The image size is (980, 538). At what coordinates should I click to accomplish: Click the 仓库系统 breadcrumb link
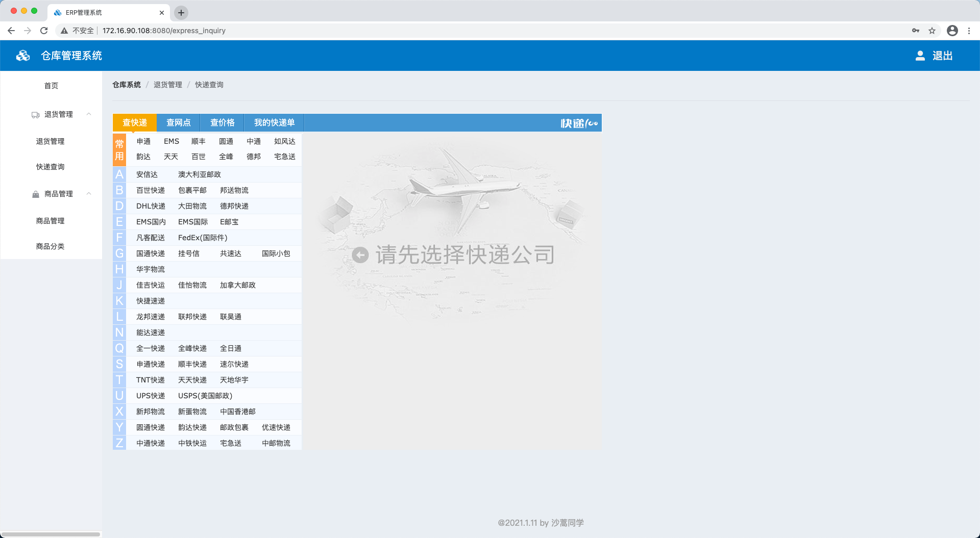(x=127, y=85)
